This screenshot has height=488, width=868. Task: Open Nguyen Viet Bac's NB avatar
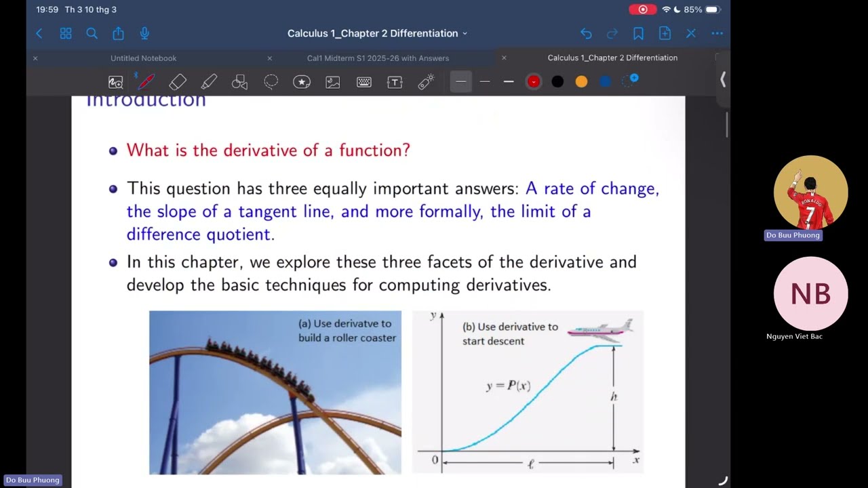tap(810, 293)
